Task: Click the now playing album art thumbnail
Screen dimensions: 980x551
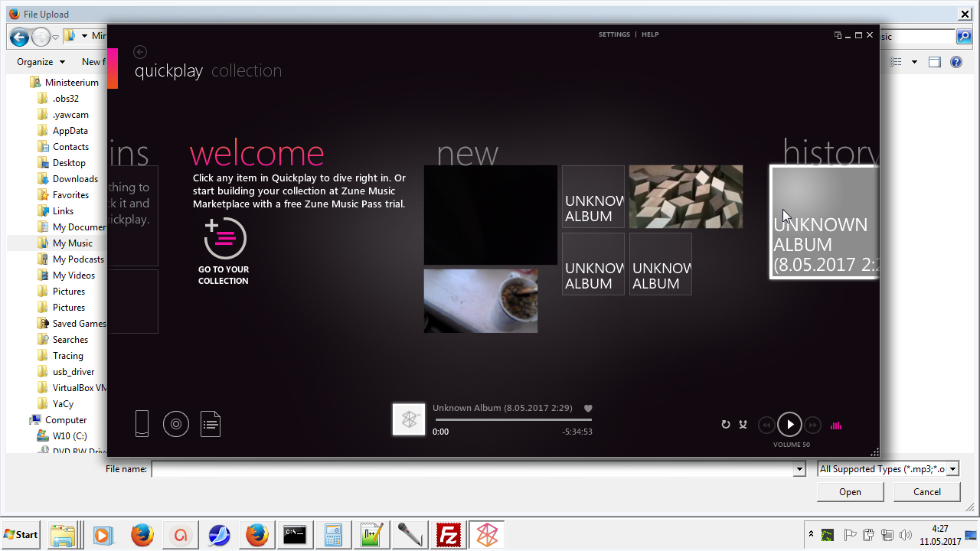Action: 409,419
